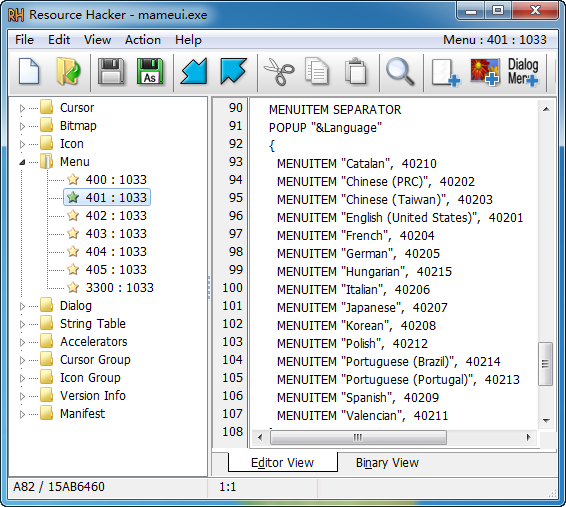Click the editor's scroll down arrow
This screenshot has height=507, width=566.
click(546, 420)
